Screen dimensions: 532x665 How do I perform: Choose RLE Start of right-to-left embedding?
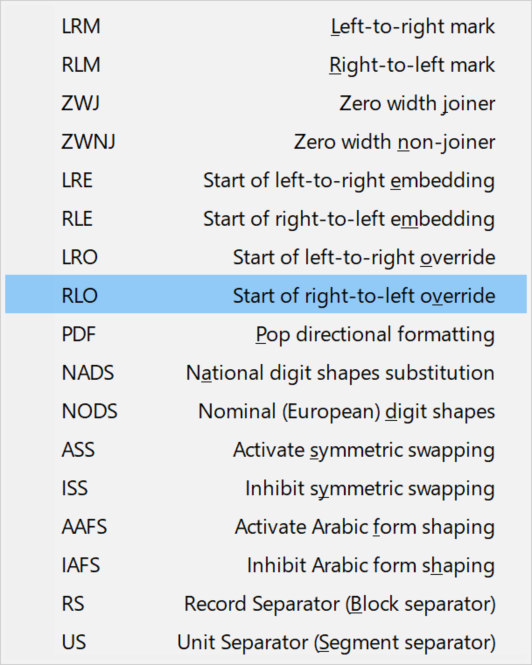[266, 219]
